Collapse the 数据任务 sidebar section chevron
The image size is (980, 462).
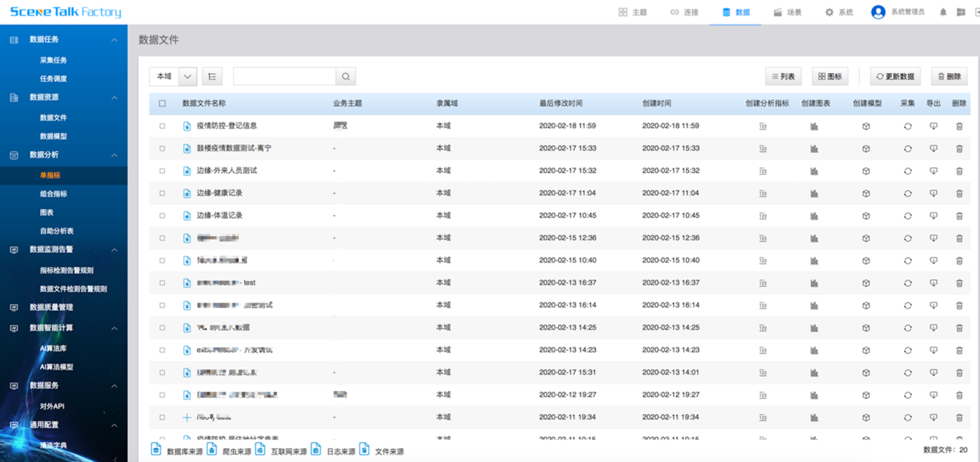click(x=114, y=40)
